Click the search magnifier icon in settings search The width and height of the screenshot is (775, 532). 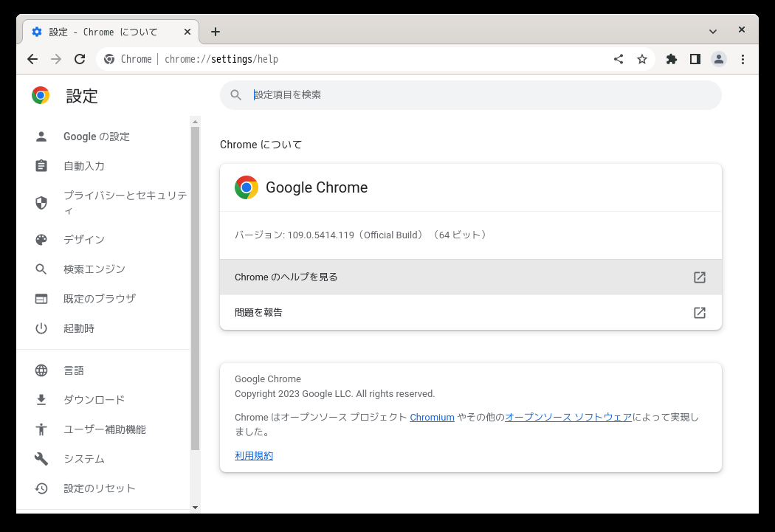coord(235,95)
